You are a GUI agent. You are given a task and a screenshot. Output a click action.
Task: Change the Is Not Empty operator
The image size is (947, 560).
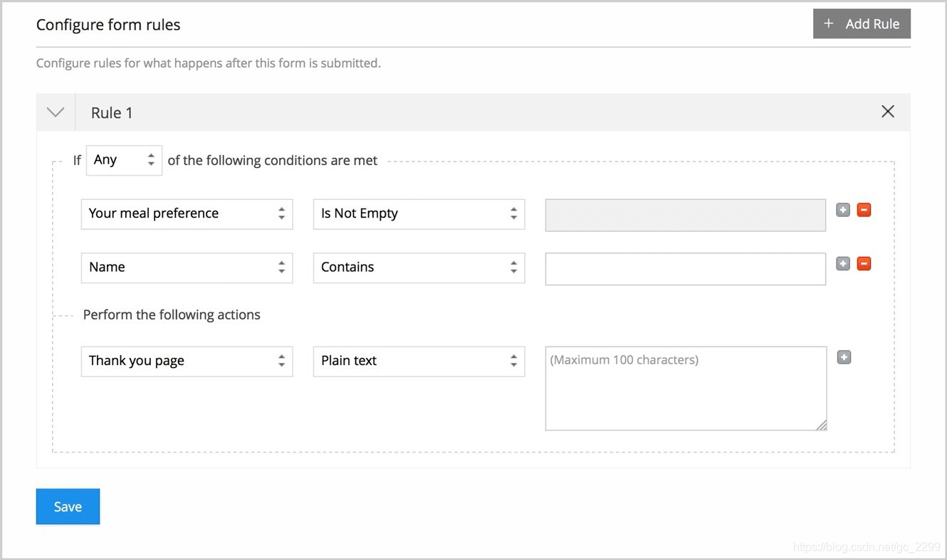(x=419, y=213)
